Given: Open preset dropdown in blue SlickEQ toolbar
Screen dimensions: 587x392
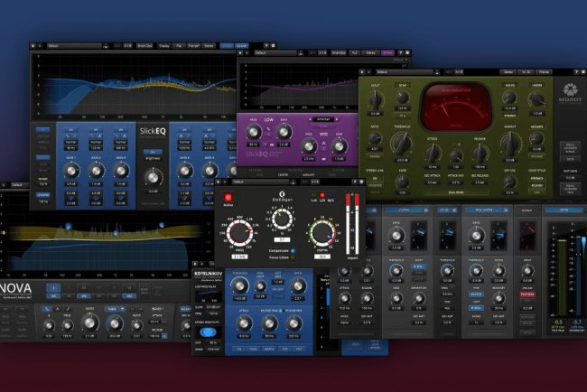Looking at the screenshot, I should point(74,46).
